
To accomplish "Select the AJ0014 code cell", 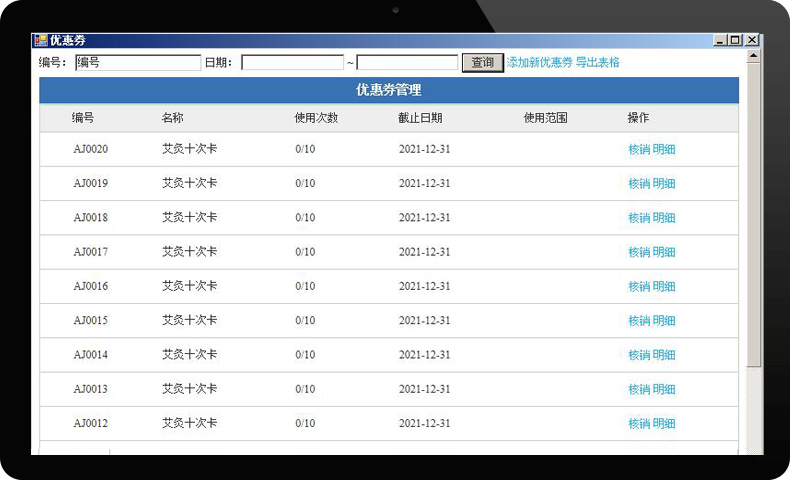I will (x=91, y=355).
